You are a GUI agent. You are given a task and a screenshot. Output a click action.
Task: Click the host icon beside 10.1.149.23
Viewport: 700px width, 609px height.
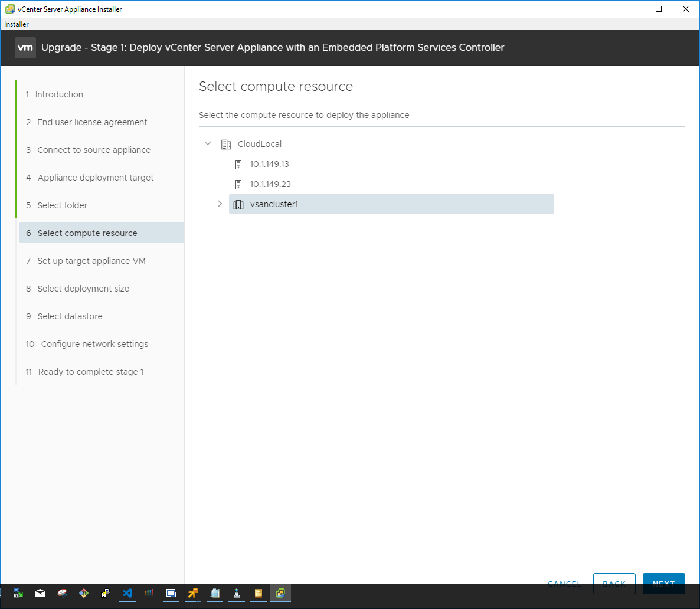(x=238, y=184)
